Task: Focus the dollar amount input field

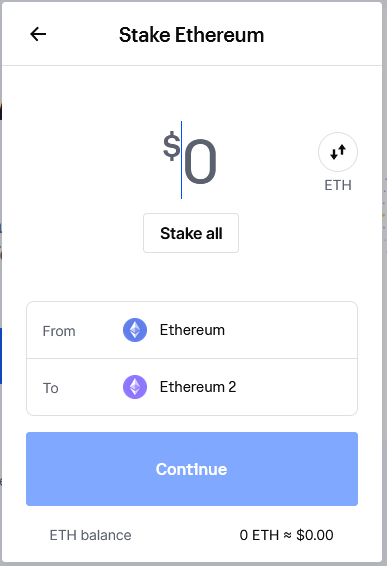Action: click(190, 160)
